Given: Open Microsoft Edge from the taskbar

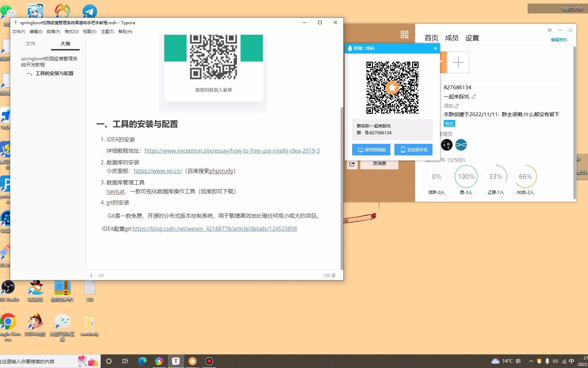Looking at the screenshot, I should click(x=142, y=361).
